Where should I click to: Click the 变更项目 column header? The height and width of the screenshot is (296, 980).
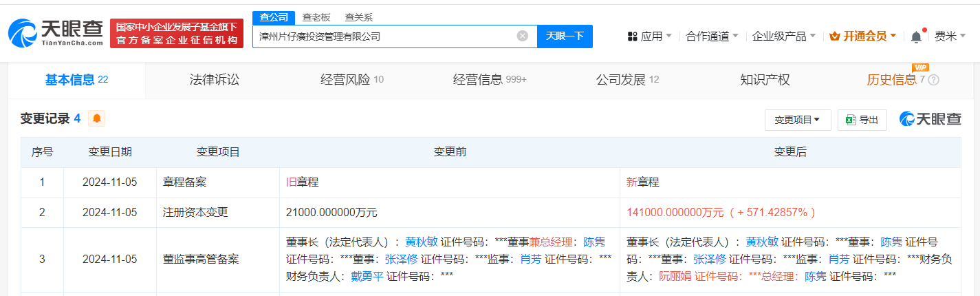[x=218, y=152]
